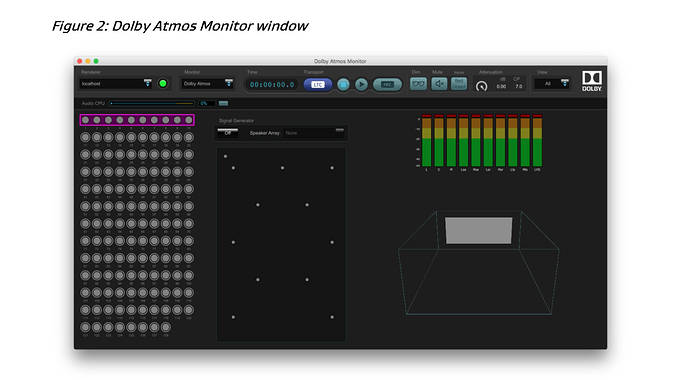Click the green renderer connection indicator

(x=163, y=84)
